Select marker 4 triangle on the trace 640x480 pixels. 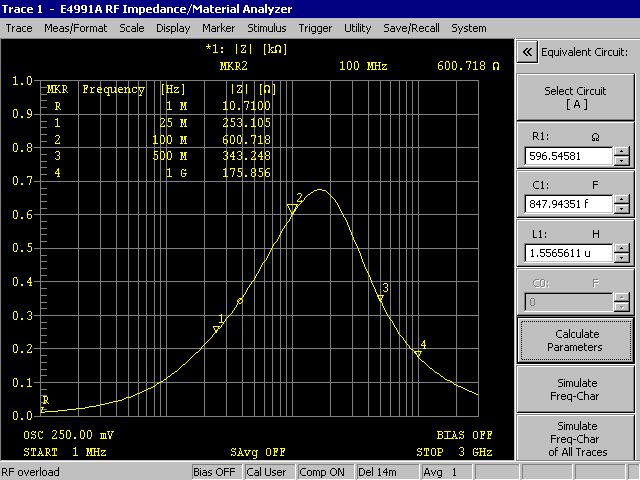pyautogui.click(x=417, y=353)
